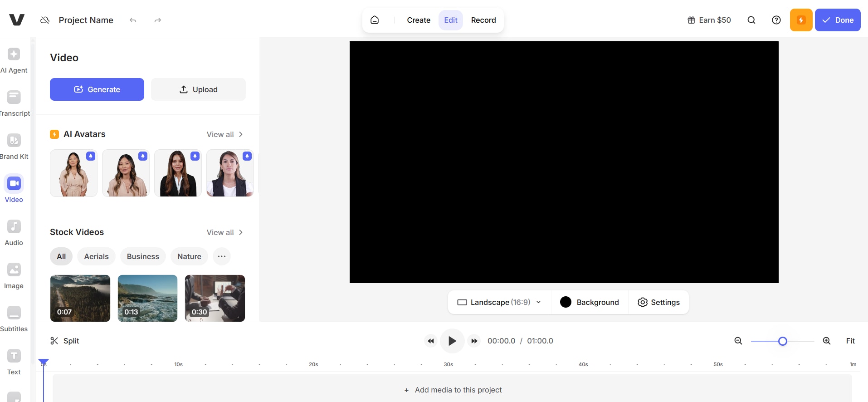
Task: Click the redo arrow icon
Action: (157, 20)
